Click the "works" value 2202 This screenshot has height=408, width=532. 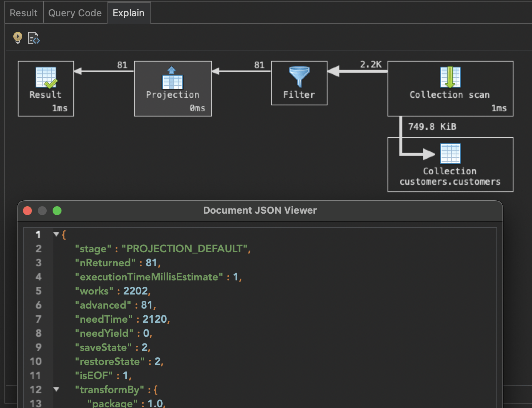[x=136, y=291]
